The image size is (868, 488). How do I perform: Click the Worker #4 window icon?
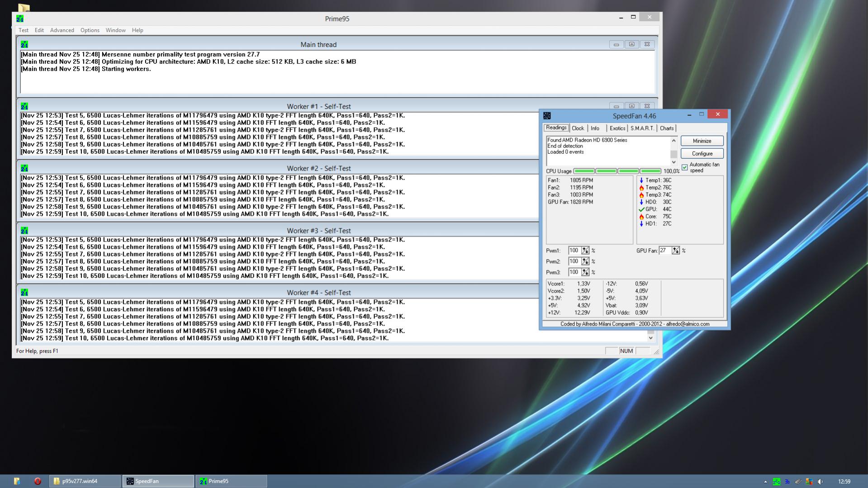[24, 293]
